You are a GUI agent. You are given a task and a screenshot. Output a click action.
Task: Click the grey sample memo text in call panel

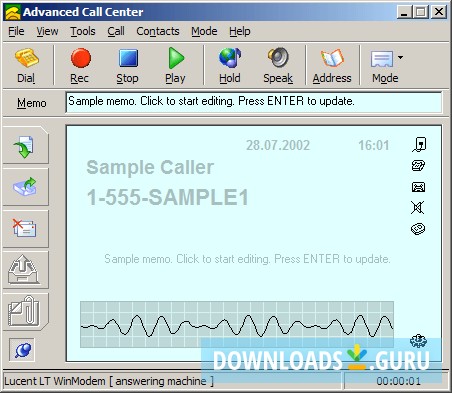click(x=247, y=259)
